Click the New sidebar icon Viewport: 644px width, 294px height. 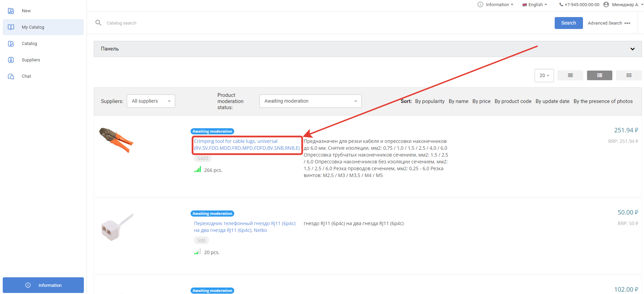[x=11, y=11]
